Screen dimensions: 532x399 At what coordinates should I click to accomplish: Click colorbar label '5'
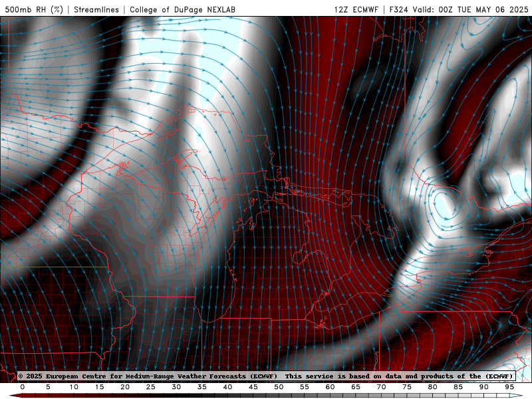pos(48,387)
